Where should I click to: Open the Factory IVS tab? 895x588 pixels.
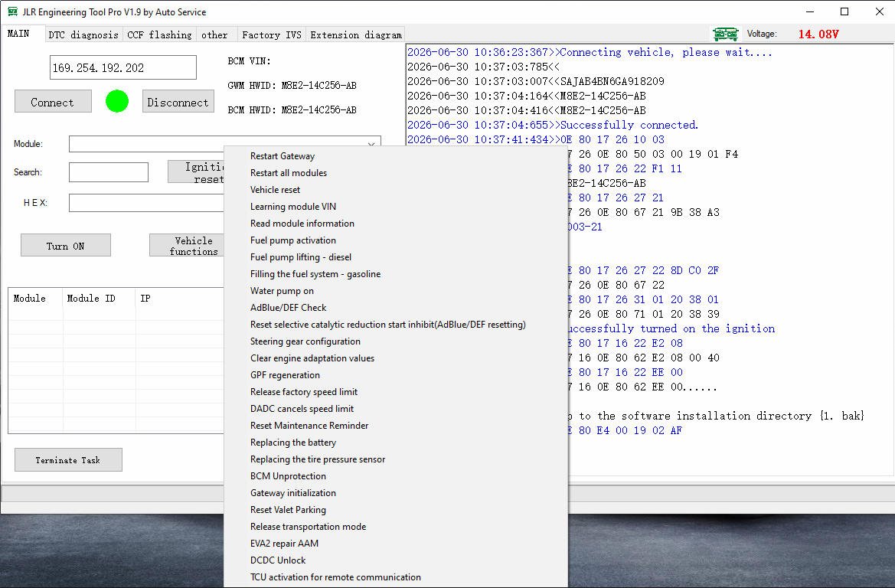click(x=272, y=34)
